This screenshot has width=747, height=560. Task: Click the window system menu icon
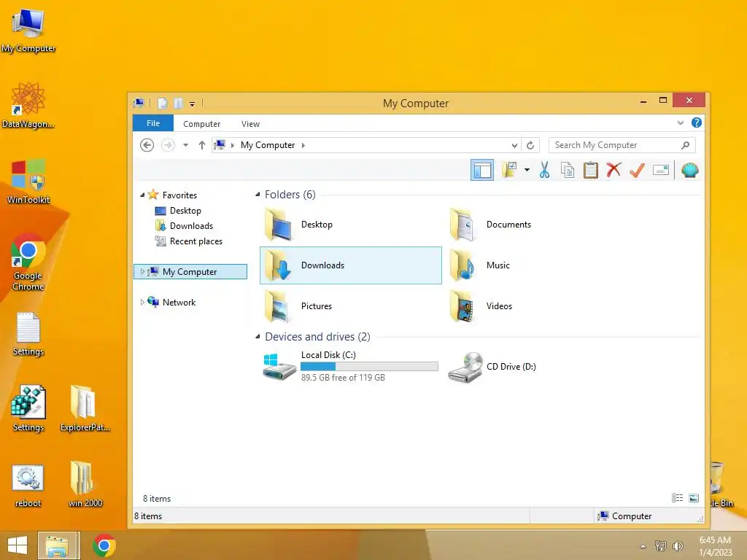coord(139,103)
